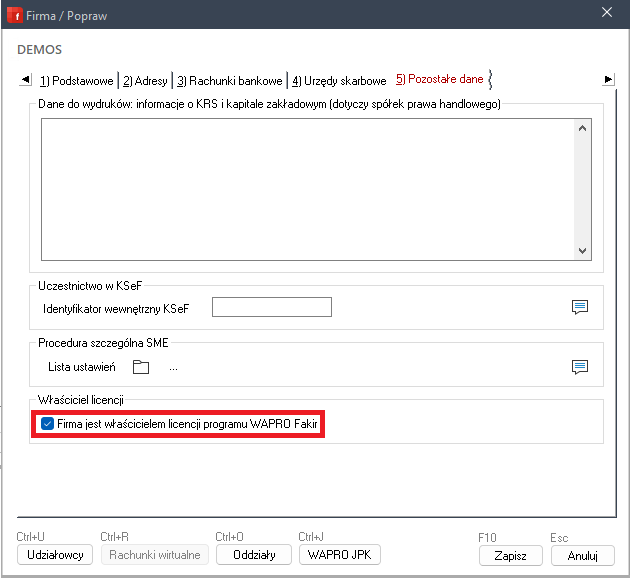Screen dimensions: 630x579
Task: Focus the Identyfikator wewnętrzny KSeF field
Action: click(x=271, y=307)
